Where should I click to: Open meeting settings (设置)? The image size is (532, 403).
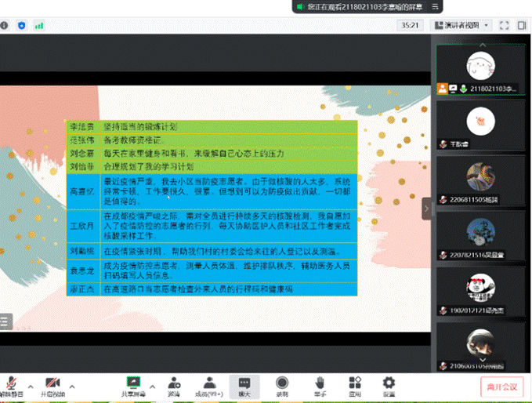pos(389,384)
